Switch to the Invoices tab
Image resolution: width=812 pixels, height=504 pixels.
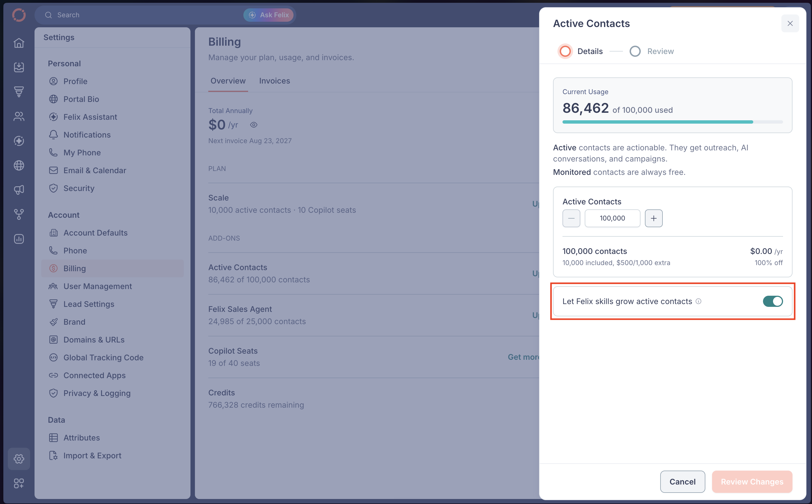click(x=275, y=81)
